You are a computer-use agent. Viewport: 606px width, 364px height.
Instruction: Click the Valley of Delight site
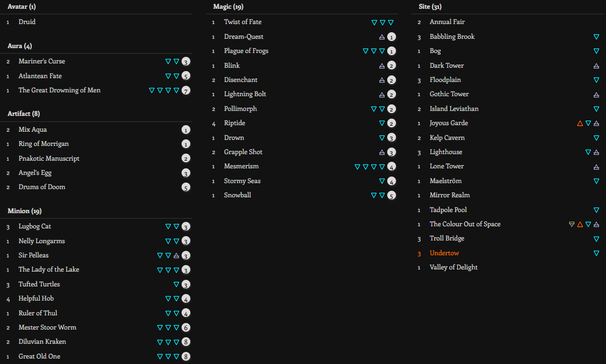pyautogui.click(x=453, y=268)
